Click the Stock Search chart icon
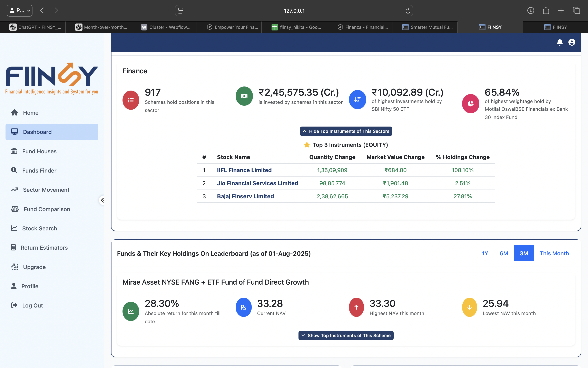The image size is (588, 368). 14,228
